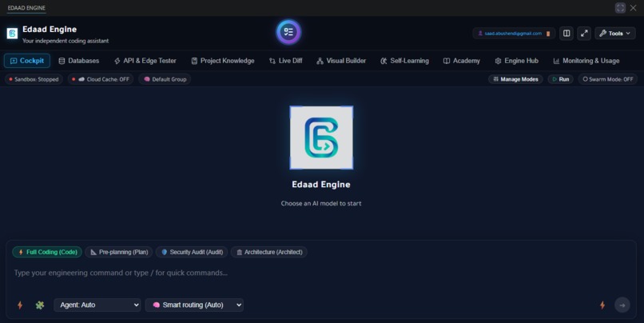Image resolution: width=644 pixels, height=323 pixels.
Task: Switch to Monitoring & Usage tab
Action: pos(586,61)
